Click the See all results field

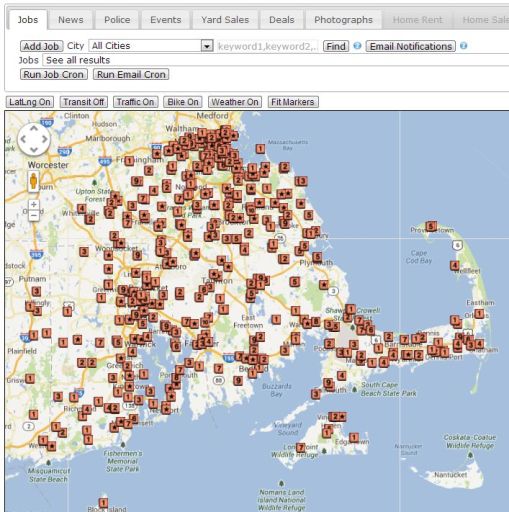click(275, 60)
